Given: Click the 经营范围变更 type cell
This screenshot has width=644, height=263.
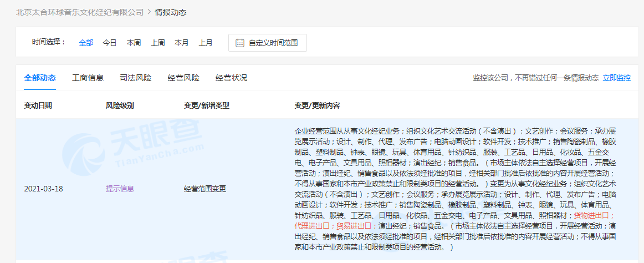Looking at the screenshot, I should click(x=205, y=189).
